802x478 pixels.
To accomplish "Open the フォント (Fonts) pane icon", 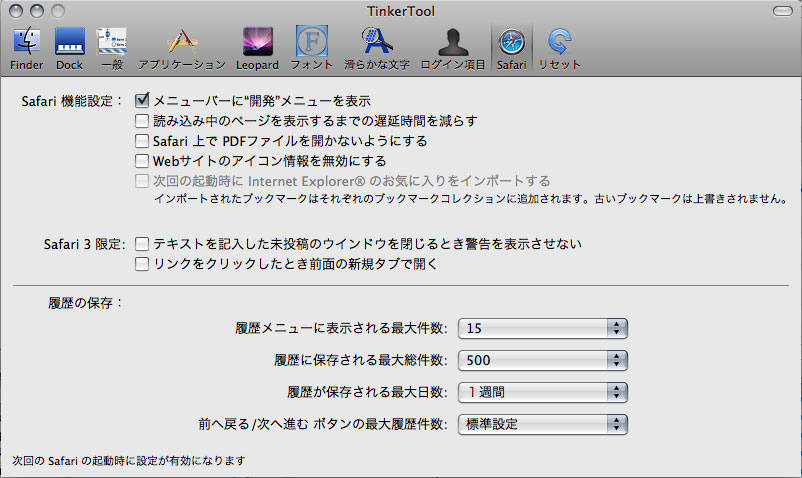I will 312,41.
